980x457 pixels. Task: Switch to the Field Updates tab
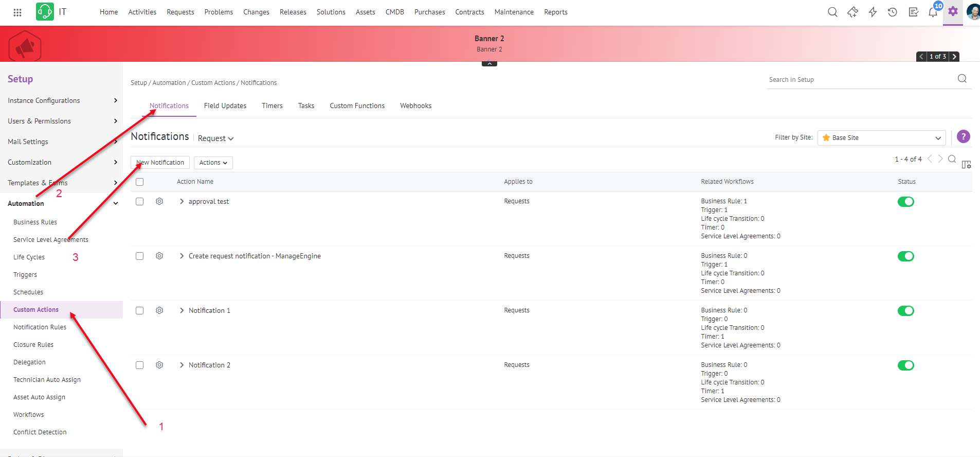[225, 106]
